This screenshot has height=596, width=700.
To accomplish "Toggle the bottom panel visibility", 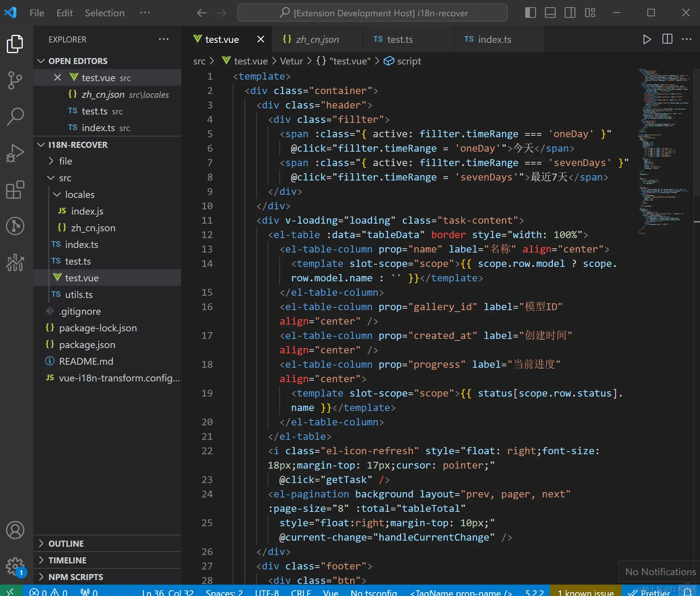I will pos(550,13).
